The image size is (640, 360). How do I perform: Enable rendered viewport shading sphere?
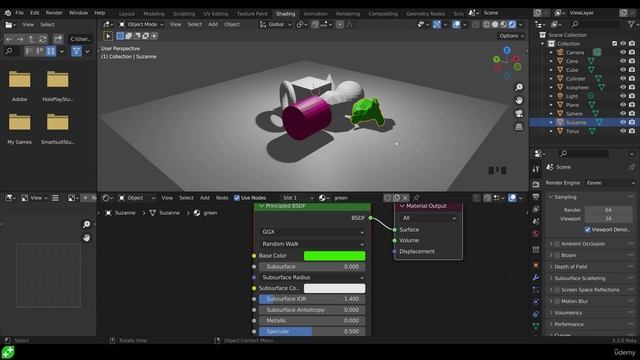[512, 24]
